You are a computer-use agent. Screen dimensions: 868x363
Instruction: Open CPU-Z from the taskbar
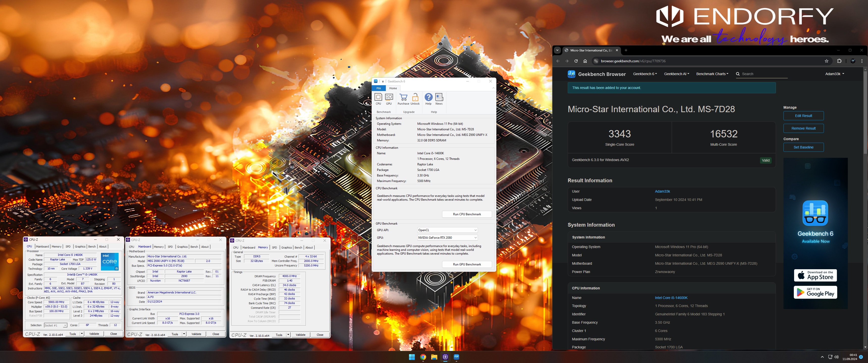pos(445,357)
